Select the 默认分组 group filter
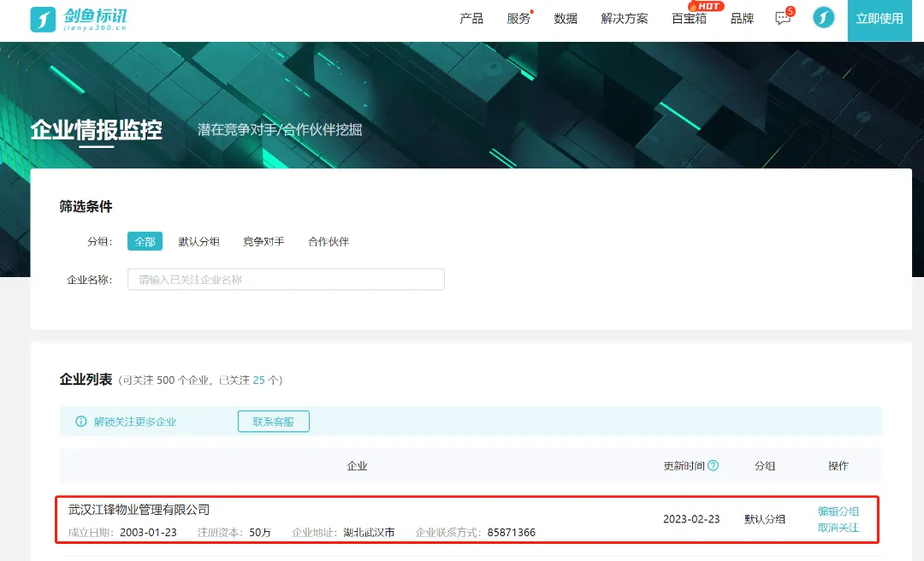 tap(198, 241)
